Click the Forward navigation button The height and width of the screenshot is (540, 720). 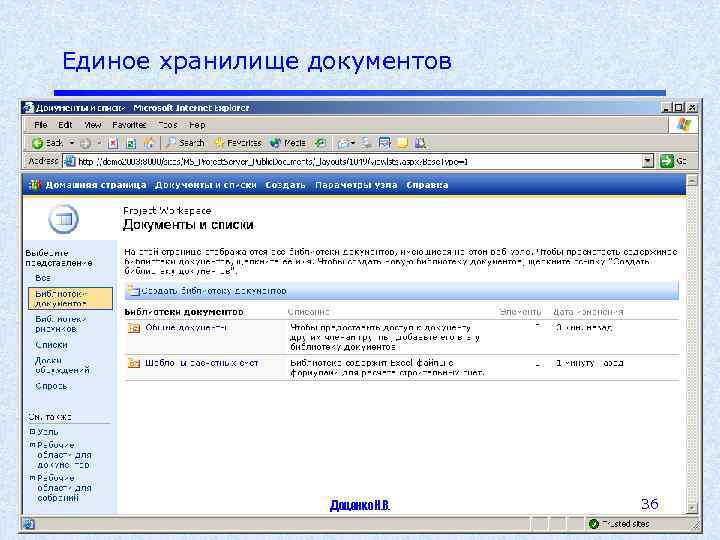(85, 144)
